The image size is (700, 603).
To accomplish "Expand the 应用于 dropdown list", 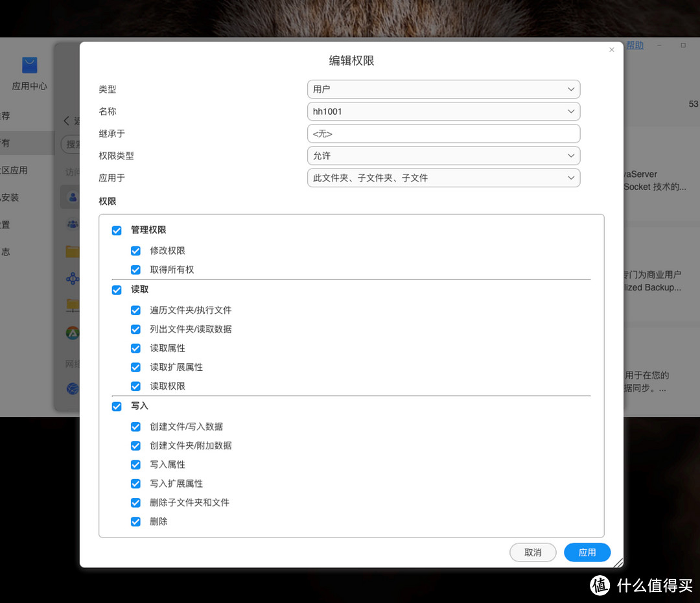I will pos(443,178).
